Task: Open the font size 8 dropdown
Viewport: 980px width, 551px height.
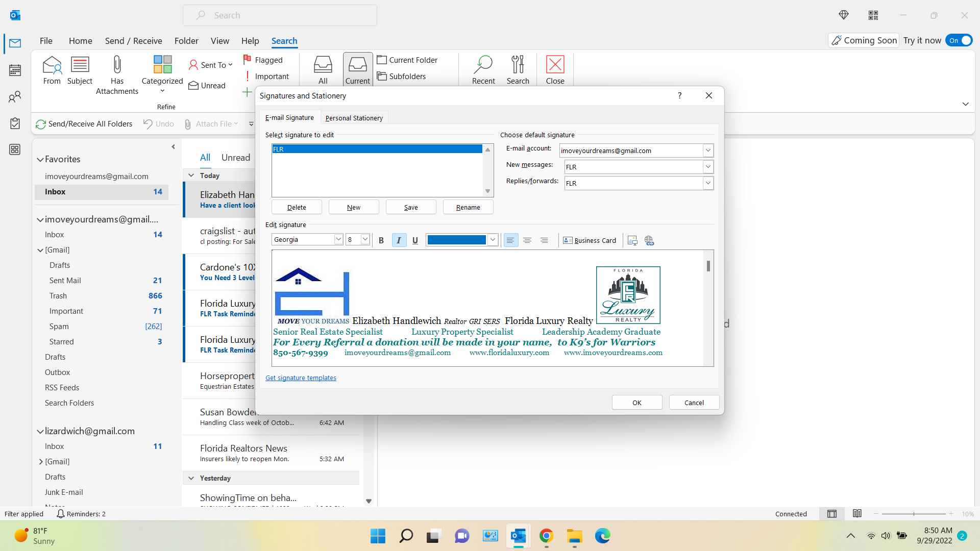Action: [365, 240]
